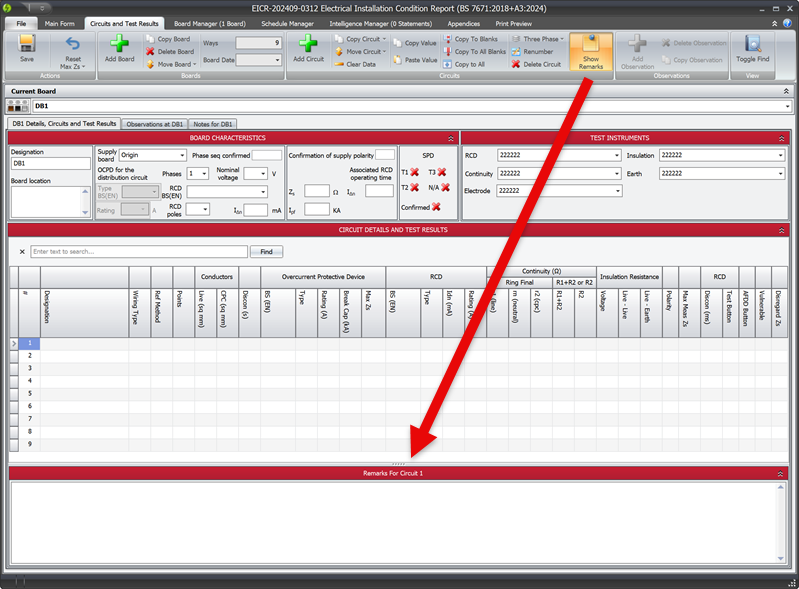Toggle SPD N/A cross indicator
This screenshot has height=589, width=799.
pos(445,188)
